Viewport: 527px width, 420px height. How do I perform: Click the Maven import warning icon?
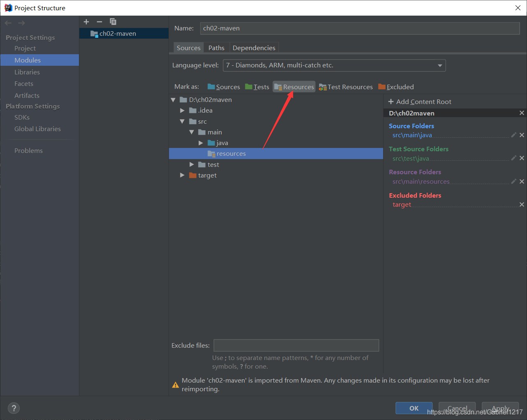click(176, 385)
